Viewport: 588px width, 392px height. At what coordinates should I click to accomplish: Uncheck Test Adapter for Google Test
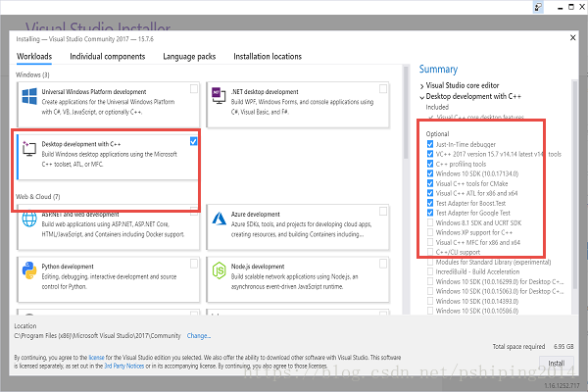(430, 213)
